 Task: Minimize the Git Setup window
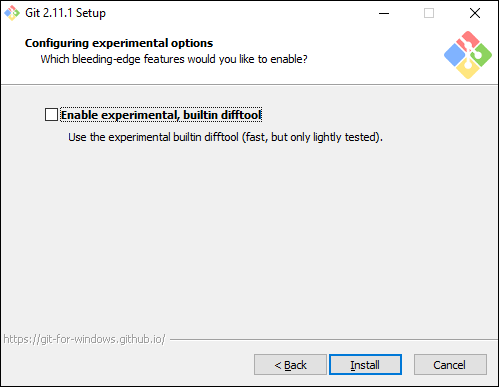coord(384,13)
